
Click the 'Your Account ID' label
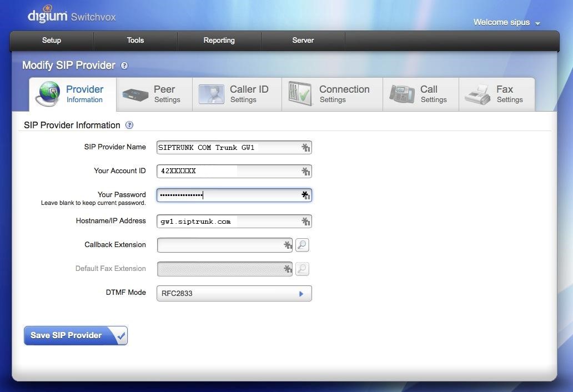click(x=120, y=170)
